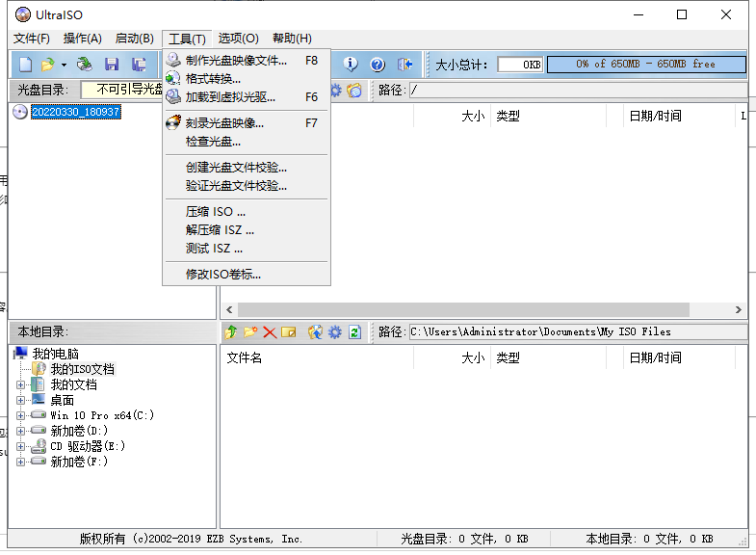Open the 操作(A) menu

coord(83,39)
